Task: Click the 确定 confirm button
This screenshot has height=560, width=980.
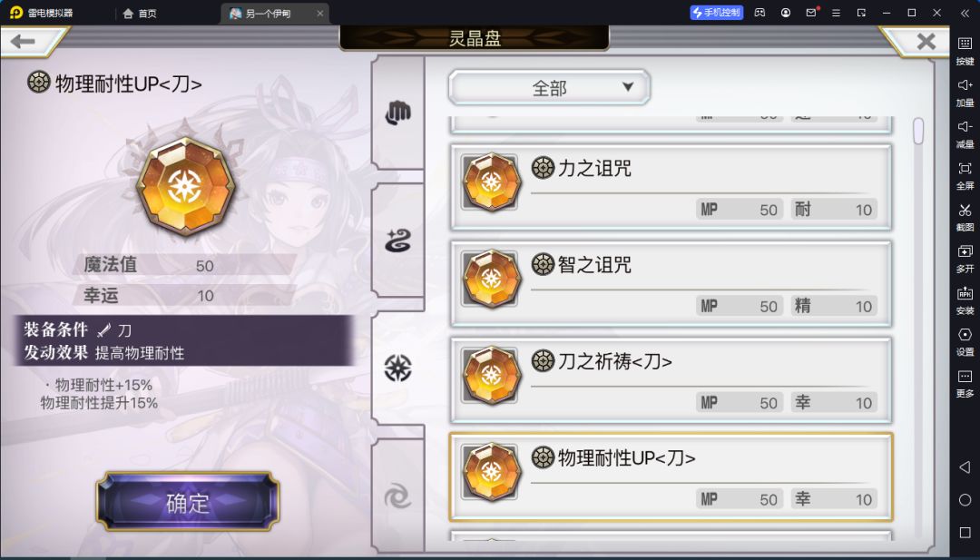Action: (x=188, y=502)
